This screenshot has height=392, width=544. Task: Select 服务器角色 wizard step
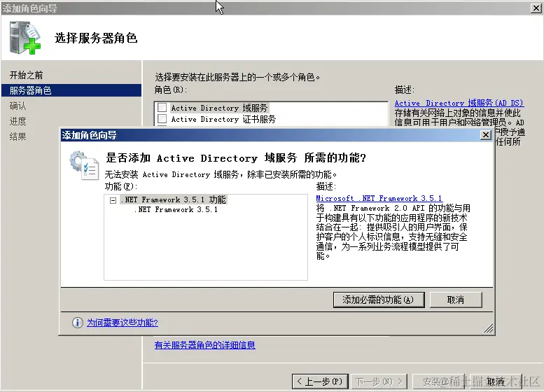point(71,90)
